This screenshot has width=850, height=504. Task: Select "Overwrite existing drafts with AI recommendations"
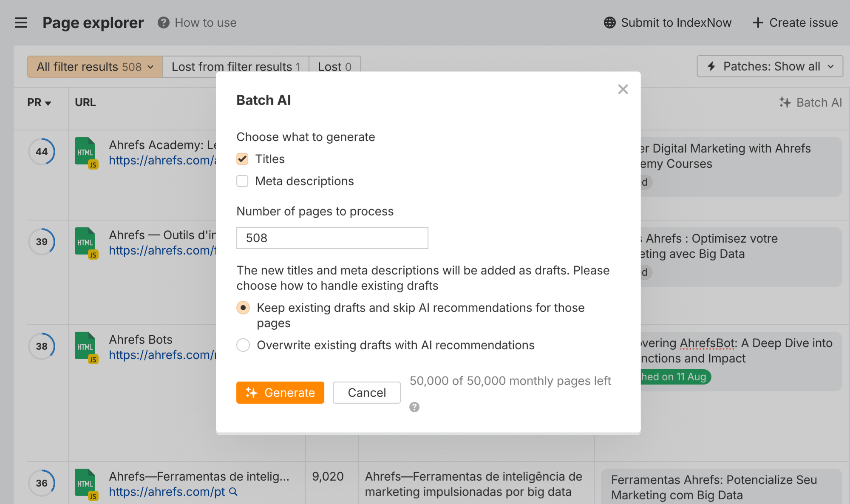point(243,345)
